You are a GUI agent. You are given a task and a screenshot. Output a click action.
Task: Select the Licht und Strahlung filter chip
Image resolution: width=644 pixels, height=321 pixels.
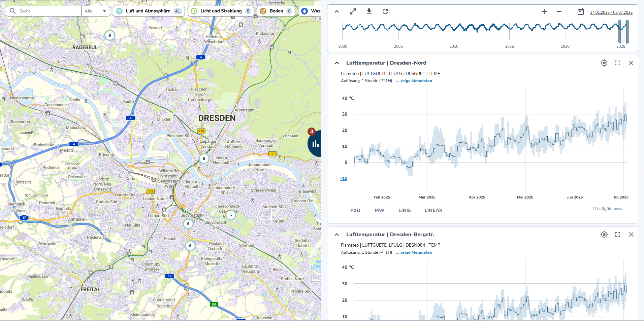(x=221, y=11)
